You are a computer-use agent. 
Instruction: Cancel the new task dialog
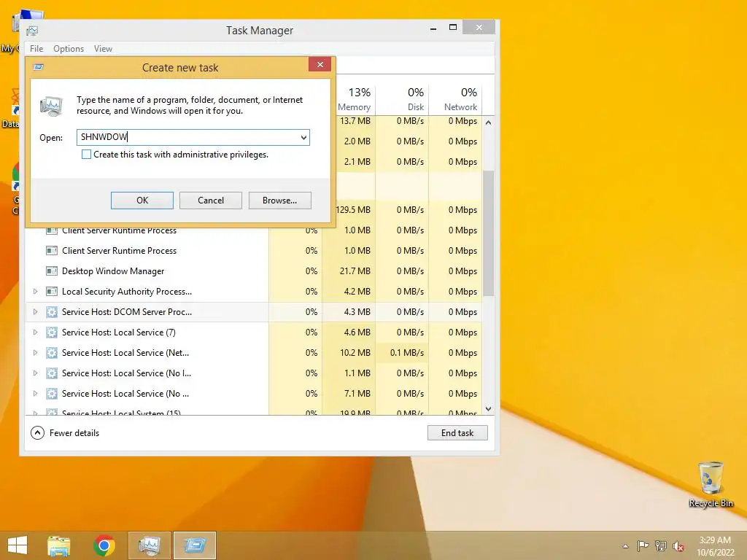click(211, 201)
